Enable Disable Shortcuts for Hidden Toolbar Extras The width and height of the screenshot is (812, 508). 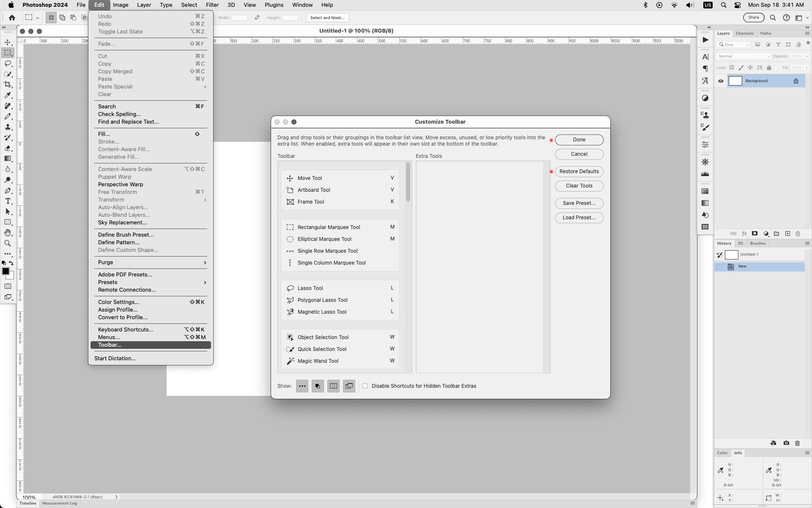click(x=365, y=386)
